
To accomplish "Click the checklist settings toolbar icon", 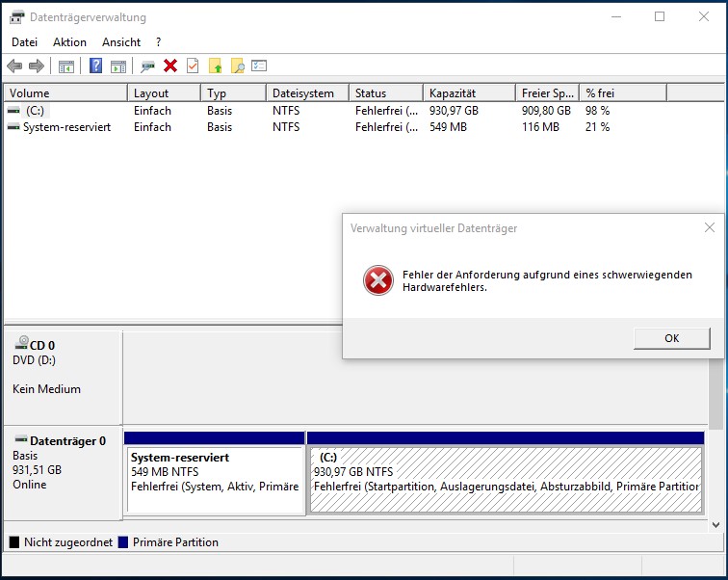I will coord(259,66).
